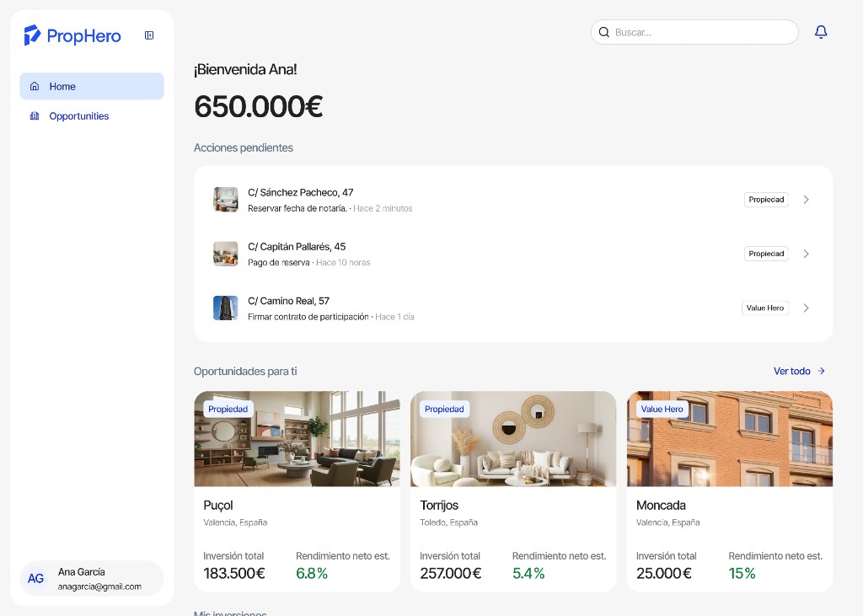Click the PropHero logo
This screenshot has height=616, width=863.
pyautogui.click(x=72, y=35)
